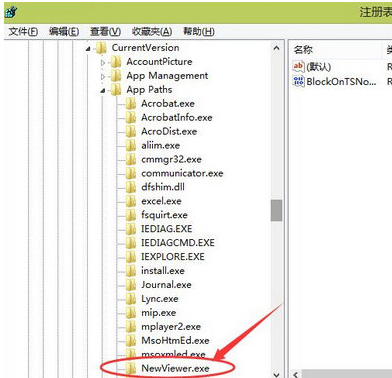Click the Journal.exe folder icon
The width and height of the screenshot is (392, 378).
(131, 285)
